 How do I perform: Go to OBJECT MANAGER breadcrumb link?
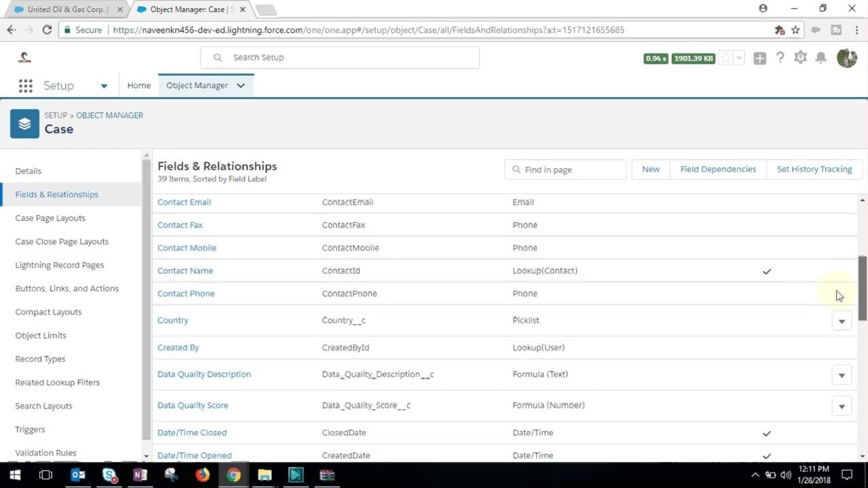[109, 115]
